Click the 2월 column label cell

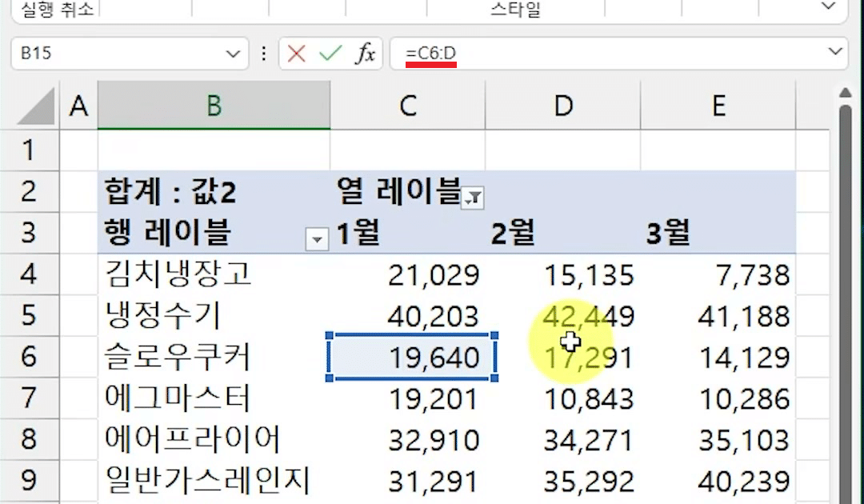point(563,233)
